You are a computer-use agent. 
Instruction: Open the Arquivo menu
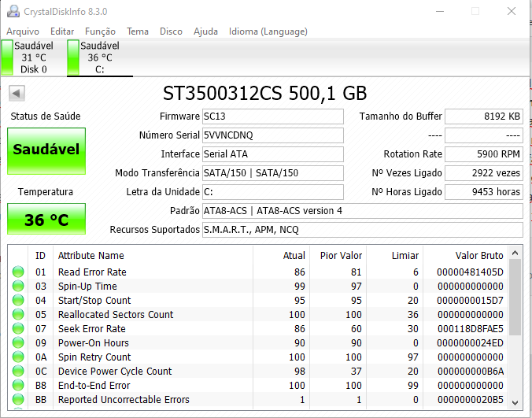coord(23,31)
